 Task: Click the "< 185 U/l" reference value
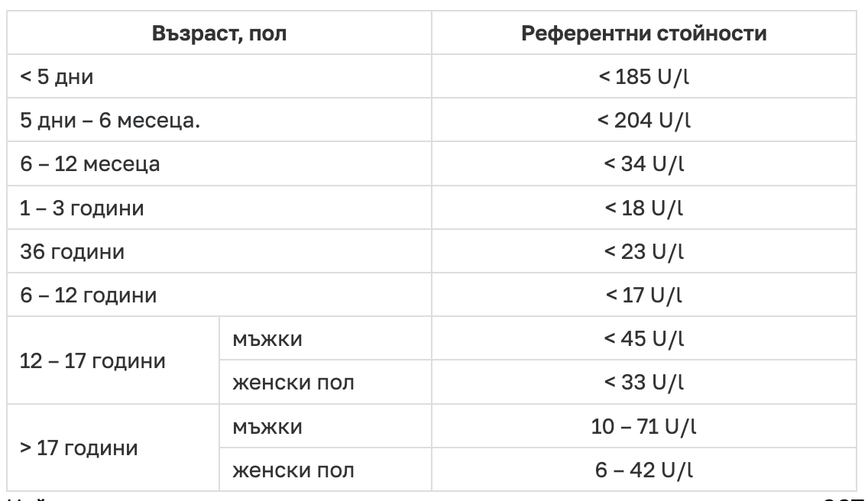[645, 77]
